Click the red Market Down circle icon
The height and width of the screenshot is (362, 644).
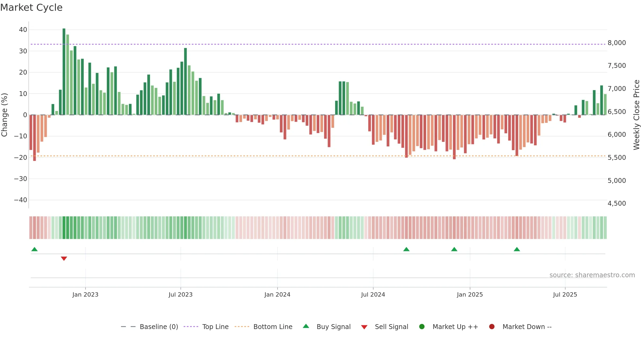click(x=492, y=327)
